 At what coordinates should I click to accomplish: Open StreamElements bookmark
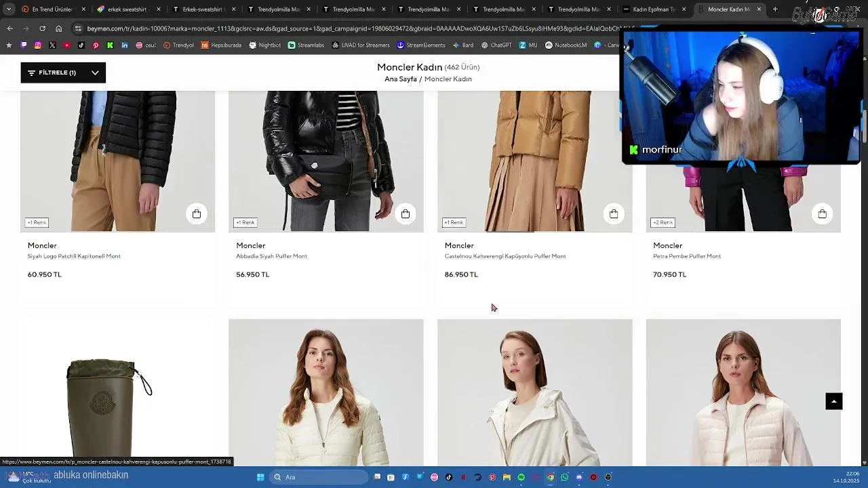(421, 45)
